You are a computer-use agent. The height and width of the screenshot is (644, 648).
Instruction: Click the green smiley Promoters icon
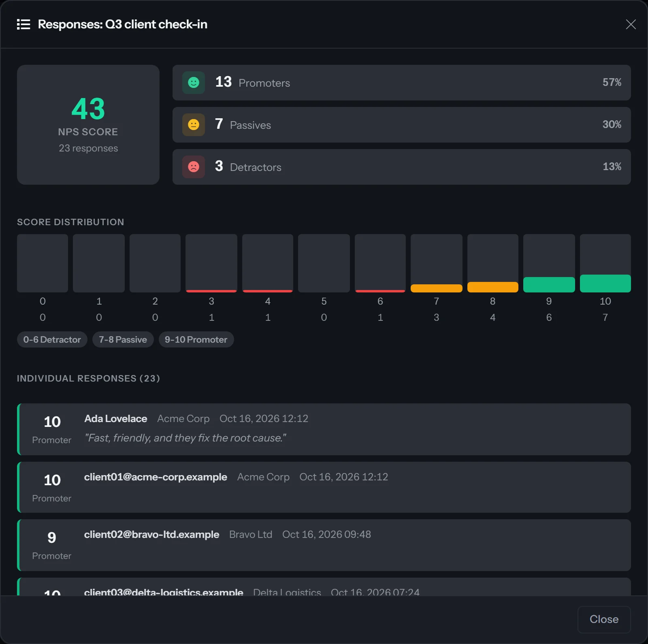(194, 83)
